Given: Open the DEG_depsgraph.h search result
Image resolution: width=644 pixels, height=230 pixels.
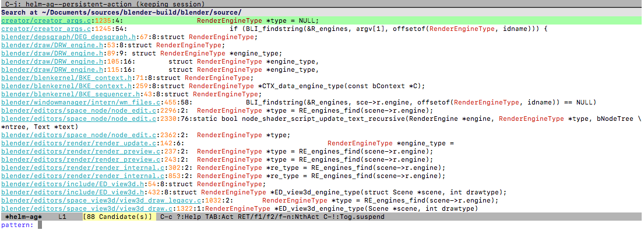Looking at the screenshot, I should coord(322,37).
